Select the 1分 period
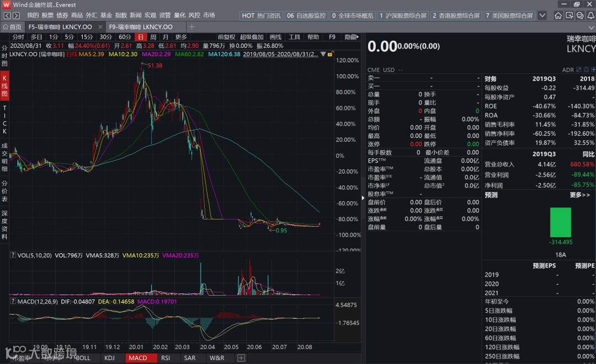The width and height of the screenshot is (596, 364). tap(54, 37)
